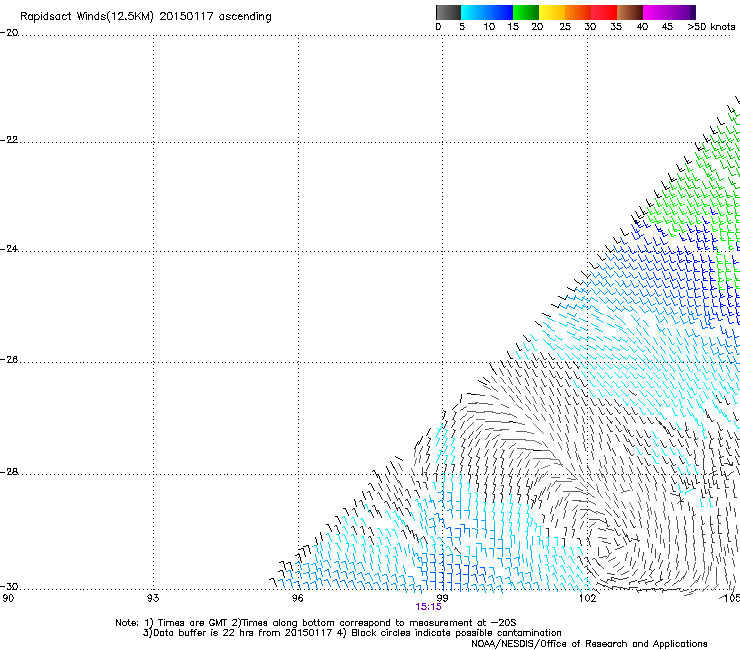Screen dimensions: 740x650
Task: Select the cyan-blue 5-15 knots color band
Action: 487,12
